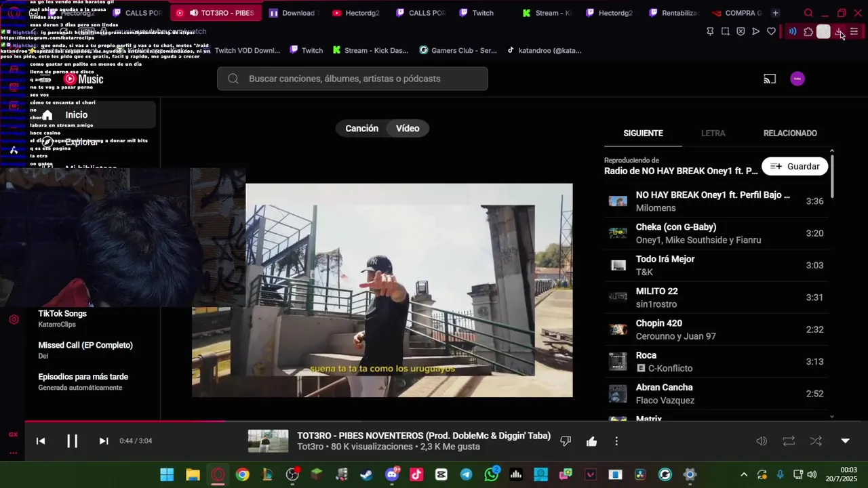Viewport: 868px width, 488px height.
Task: Open katandroo TikTok bookmark
Action: pos(545,50)
